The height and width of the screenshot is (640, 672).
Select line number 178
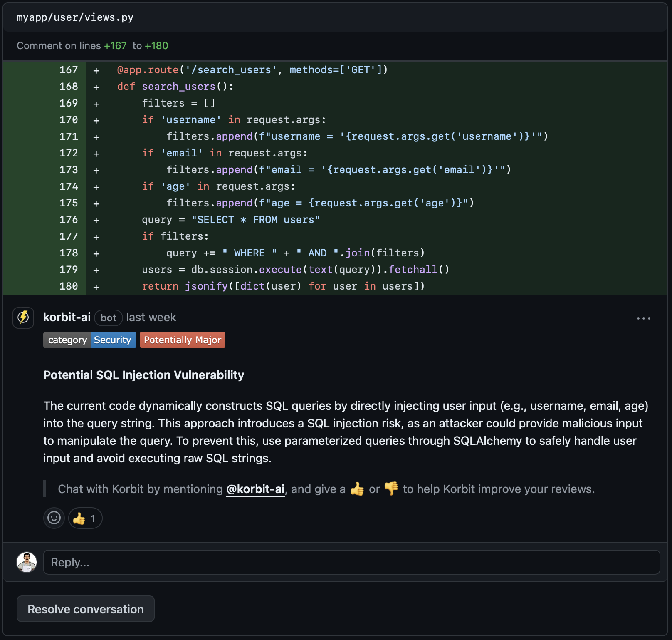(x=69, y=253)
